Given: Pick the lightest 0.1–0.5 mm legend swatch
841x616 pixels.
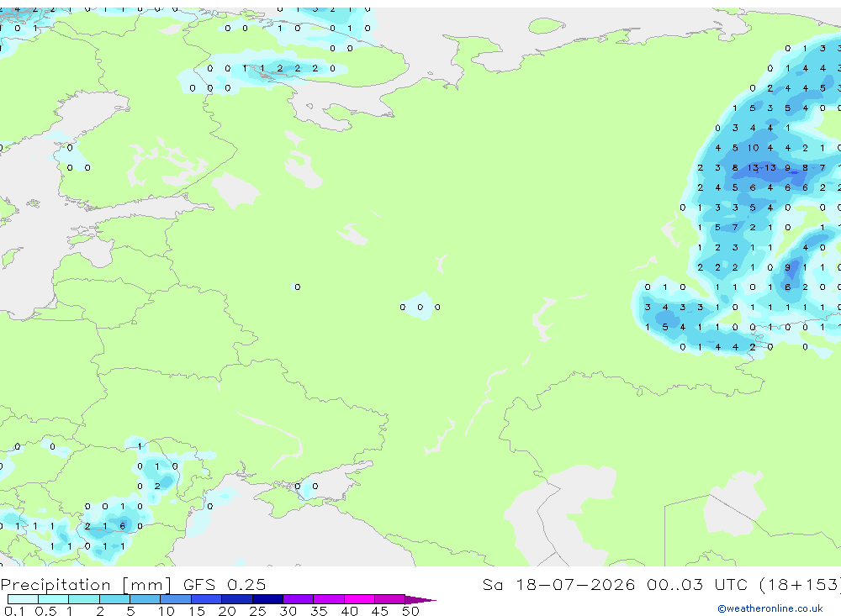Looking at the screenshot, I should [23, 599].
